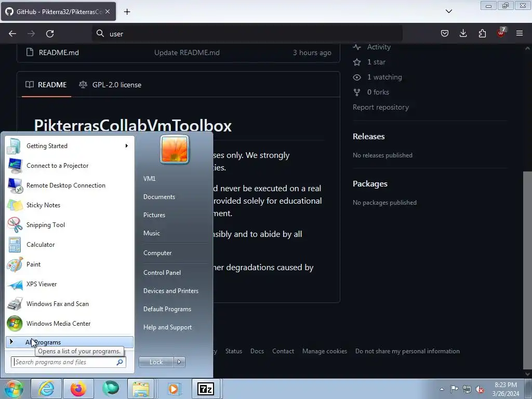The image size is (532, 399).
Task: Launch Connect to a Projector
Action: click(70, 166)
